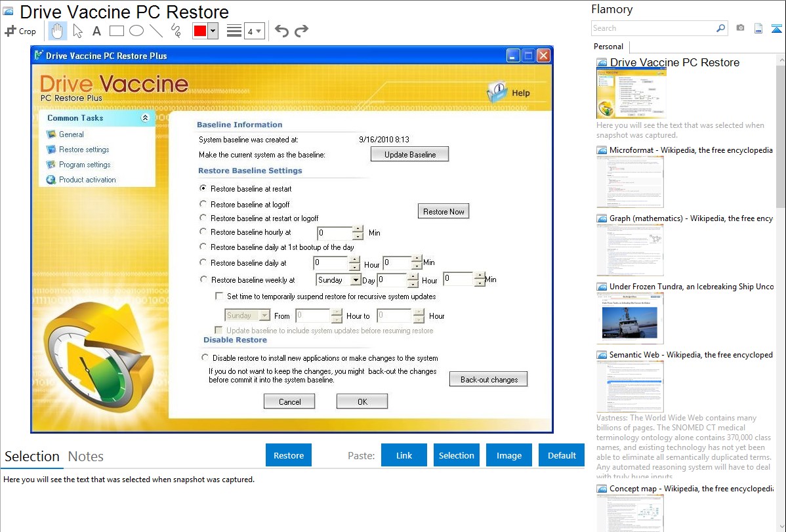
Task: Click the blue Restore button
Action: (x=289, y=455)
